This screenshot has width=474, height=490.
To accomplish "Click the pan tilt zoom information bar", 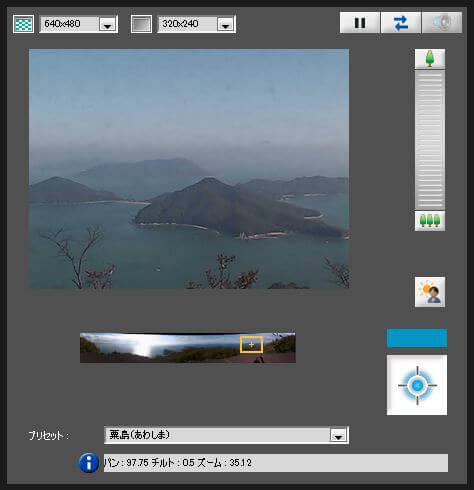I will coord(276,463).
